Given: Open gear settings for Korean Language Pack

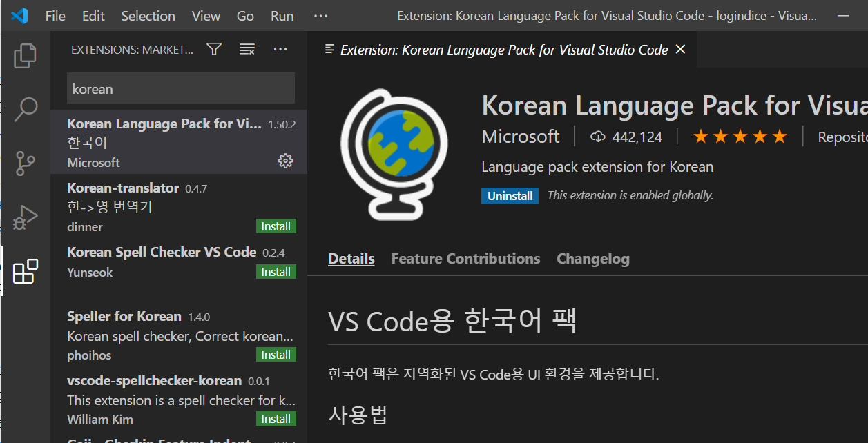Looking at the screenshot, I should (285, 161).
